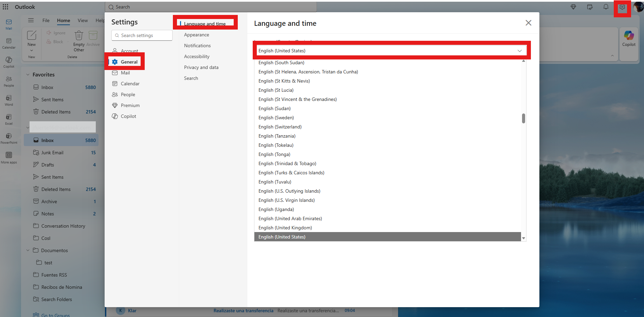644x317 pixels.
Task: Open the Recibos de Nomina folder
Action: coord(61,287)
